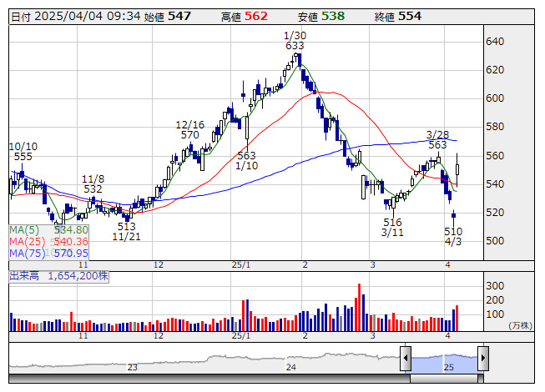Screen dimensions: 545x392
Task: Click year 24 in the overview timeline
Action: click(x=290, y=367)
